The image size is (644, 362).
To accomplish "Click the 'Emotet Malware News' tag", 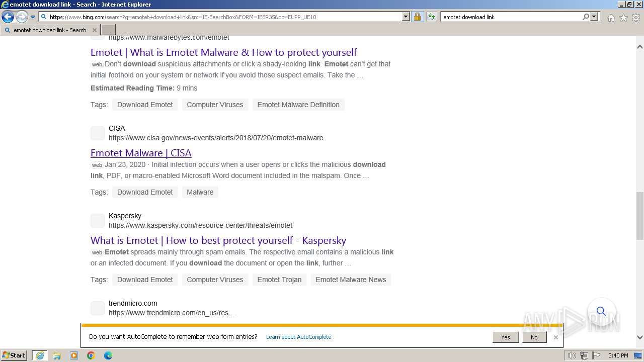I will 351,280.
